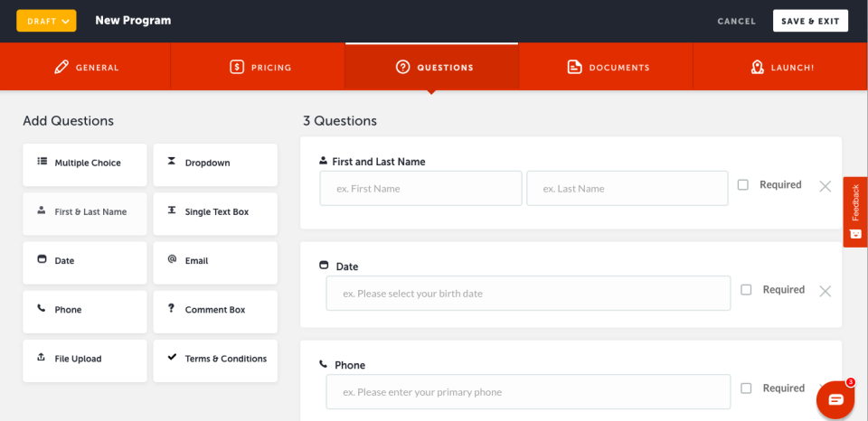
Task: Add a Comment Box question
Action: point(215,312)
